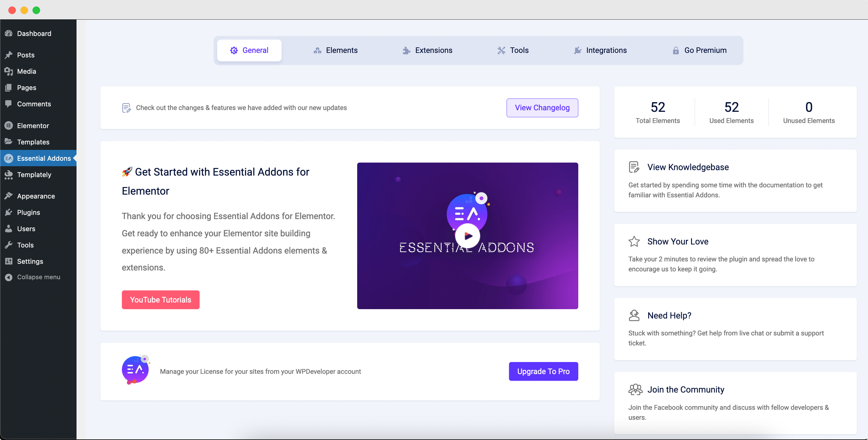Click the Unused Elements count 0
The height and width of the screenshot is (440, 868).
tap(809, 107)
